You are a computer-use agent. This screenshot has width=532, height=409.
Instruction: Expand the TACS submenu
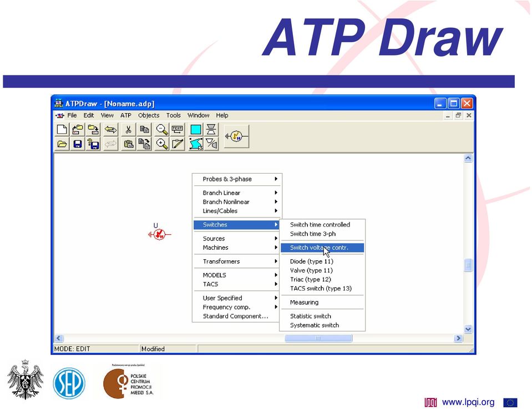tap(237, 284)
